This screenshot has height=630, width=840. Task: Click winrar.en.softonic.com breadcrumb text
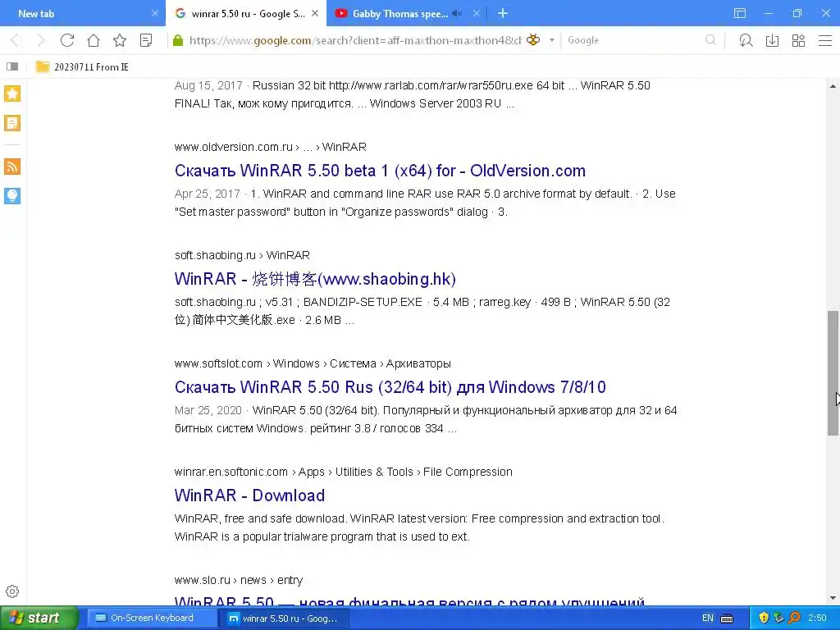[x=231, y=472]
